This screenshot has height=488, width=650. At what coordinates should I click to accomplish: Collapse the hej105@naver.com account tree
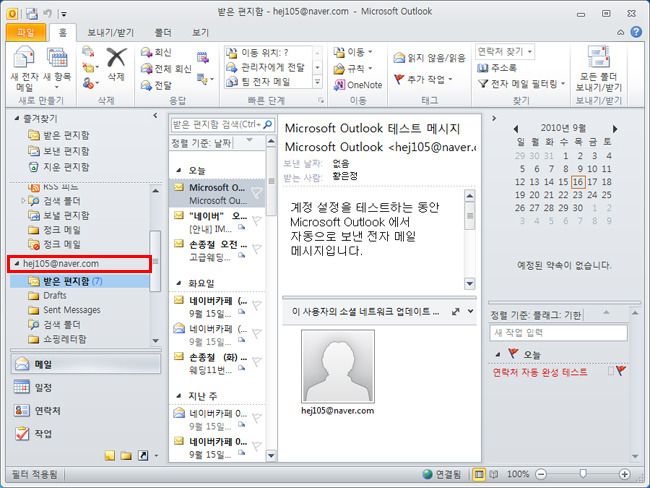(17, 264)
